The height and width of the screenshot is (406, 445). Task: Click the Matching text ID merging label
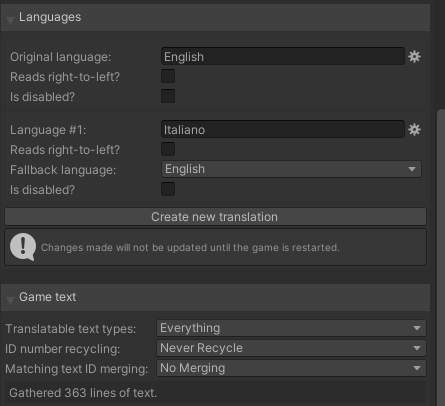tap(77, 369)
